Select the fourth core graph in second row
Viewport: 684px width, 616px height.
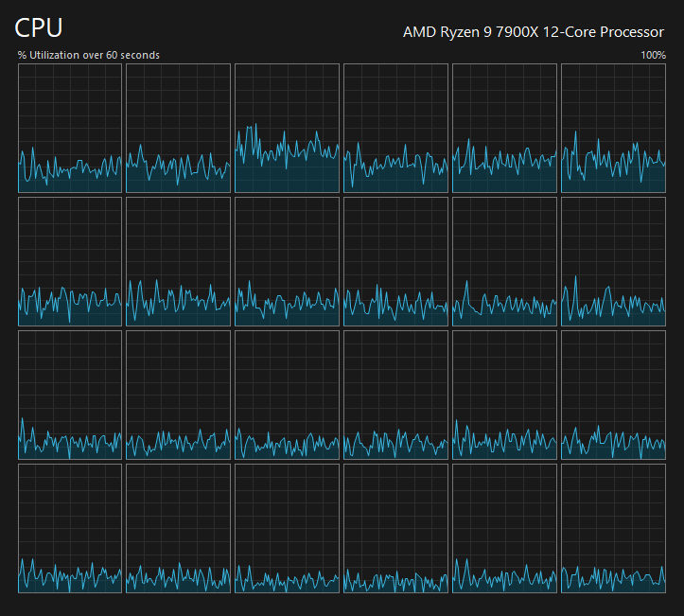click(395, 261)
